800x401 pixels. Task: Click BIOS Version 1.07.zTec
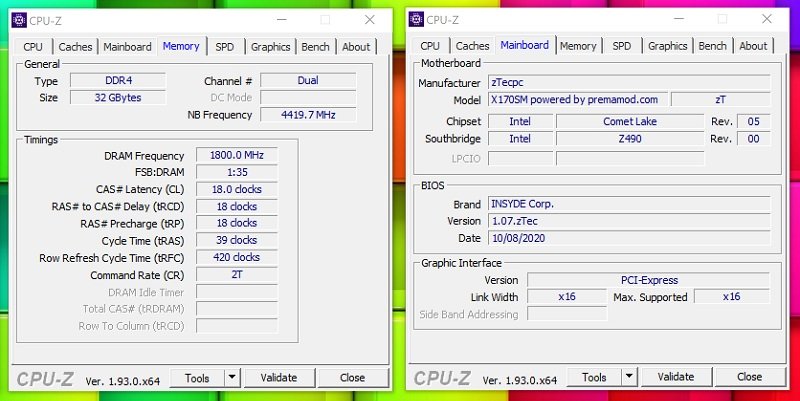tap(629, 221)
